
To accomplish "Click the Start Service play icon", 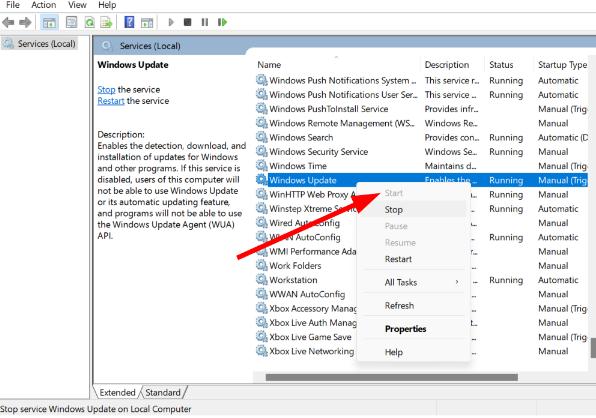I will click(x=171, y=22).
